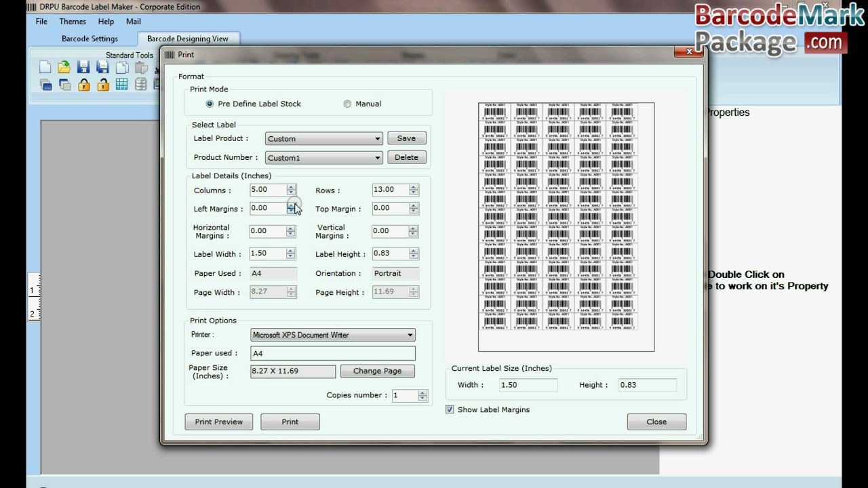868x488 pixels.
Task: Click the Label Width spinner arrows
Action: [x=291, y=253]
